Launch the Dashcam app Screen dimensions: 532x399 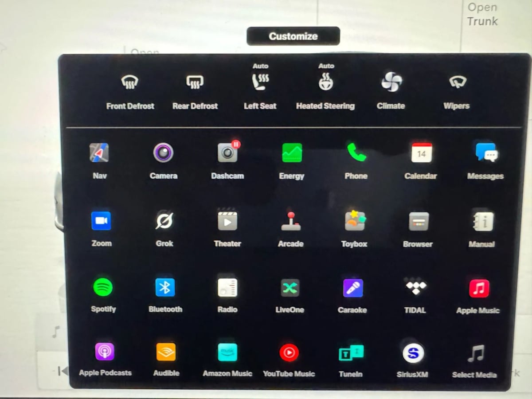coord(227,153)
